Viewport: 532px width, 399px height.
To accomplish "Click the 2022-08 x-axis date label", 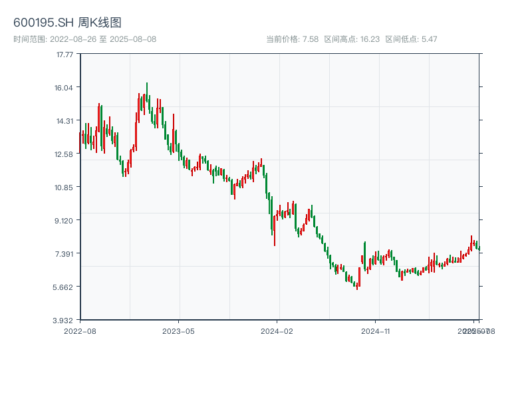I will pyautogui.click(x=80, y=331).
